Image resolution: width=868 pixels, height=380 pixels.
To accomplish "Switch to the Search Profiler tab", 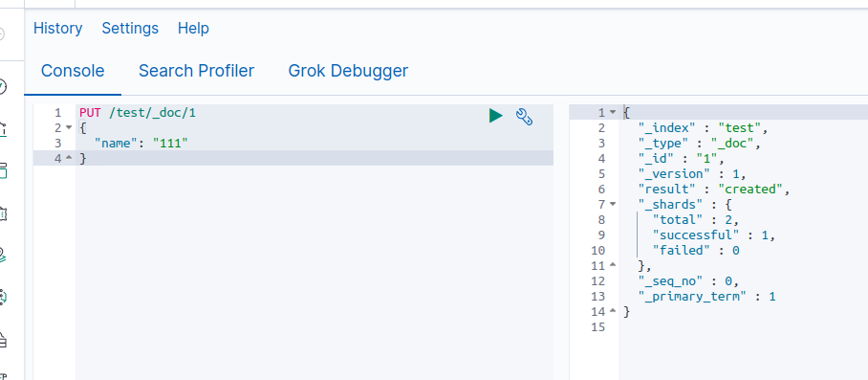I will 196,71.
